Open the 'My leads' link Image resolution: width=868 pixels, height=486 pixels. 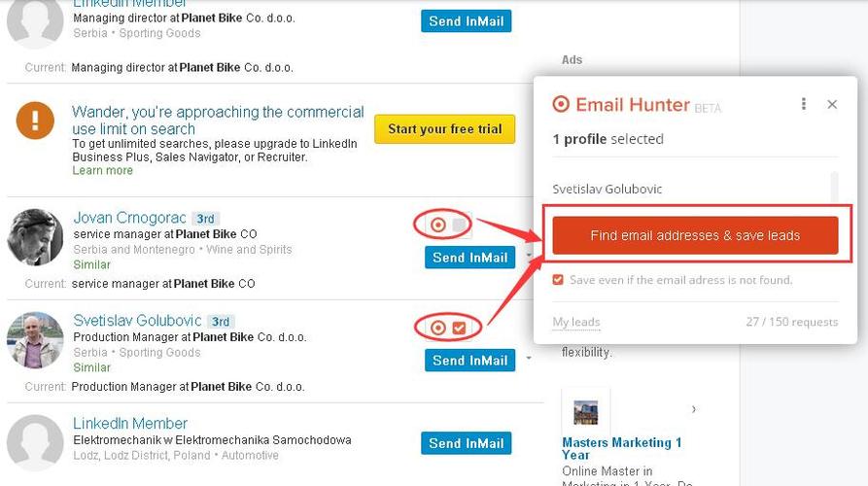(x=575, y=322)
